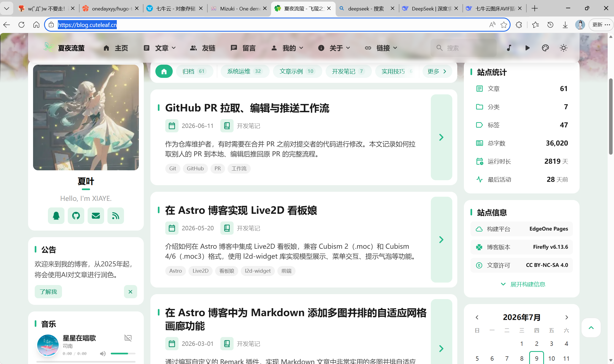Open the 留言 nav item
Viewport: 614px width, 364px height.
click(x=243, y=48)
